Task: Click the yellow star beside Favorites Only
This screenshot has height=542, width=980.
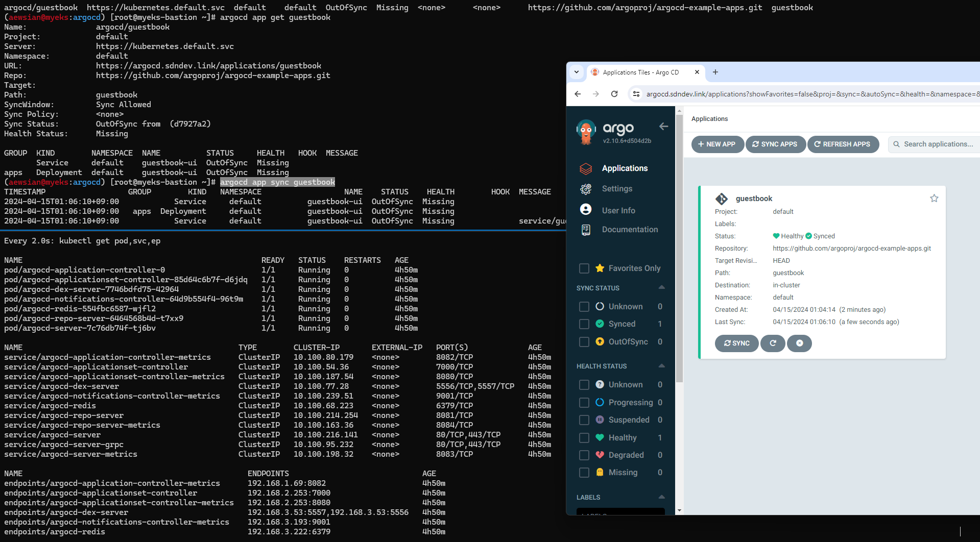Action: click(x=600, y=268)
